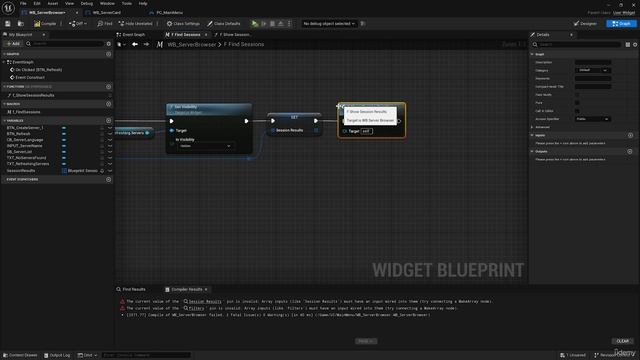The image size is (640, 360).
Task: Open Details property matrix grid icon
Action: coord(628,44)
